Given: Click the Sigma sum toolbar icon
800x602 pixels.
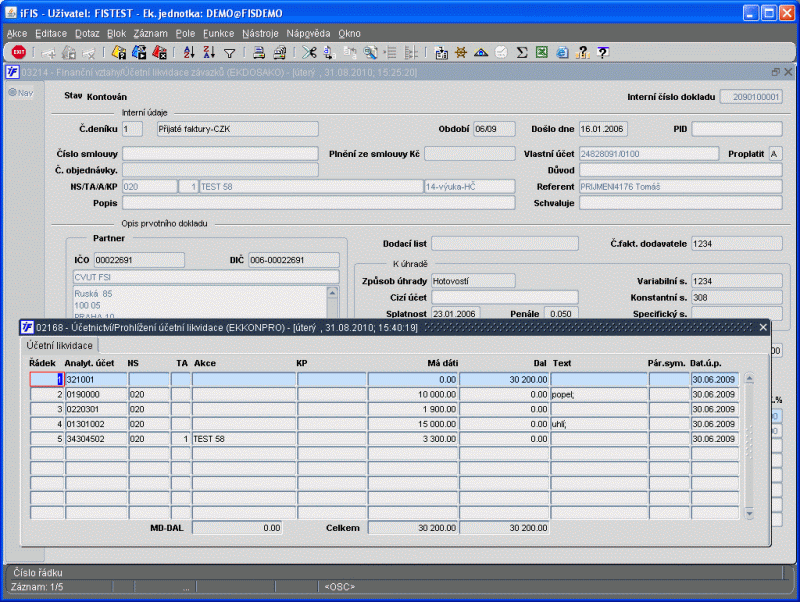Looking at the screenshot, I should tap(520, 52).
